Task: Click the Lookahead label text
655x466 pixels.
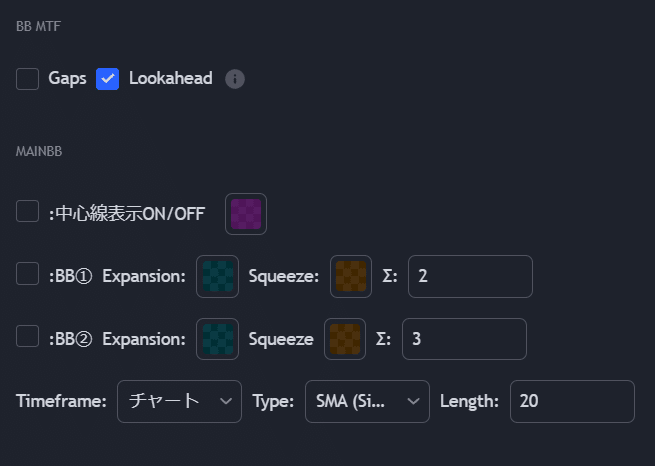Action: 170,79
